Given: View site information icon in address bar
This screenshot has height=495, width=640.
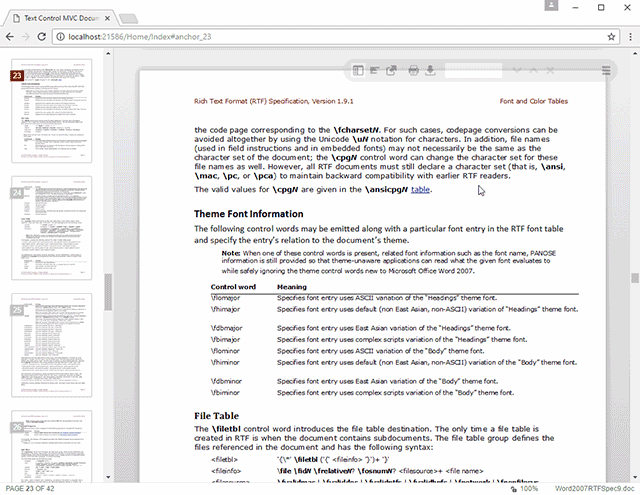Looking at the screenshot, I should pyautogui.click(x=60, y=37).
